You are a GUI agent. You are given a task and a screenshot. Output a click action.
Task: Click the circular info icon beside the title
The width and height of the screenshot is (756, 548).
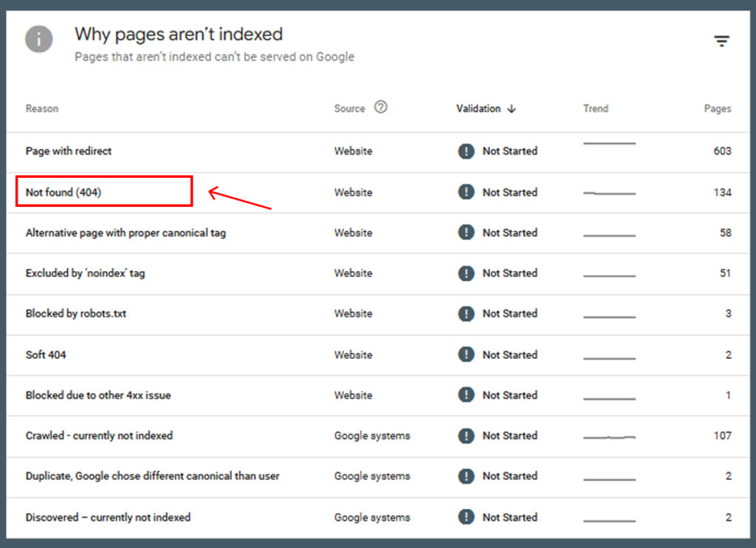[38, 39]
